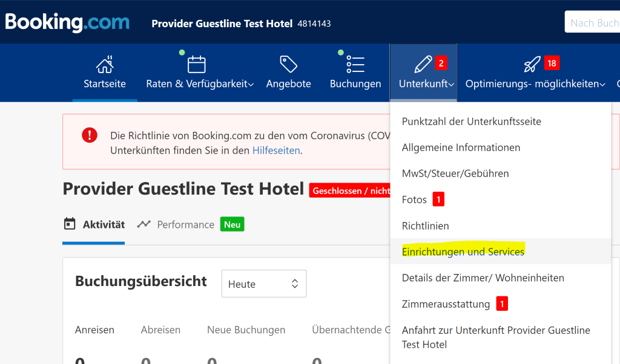Click the Booking.com logo

pos(67,22)
